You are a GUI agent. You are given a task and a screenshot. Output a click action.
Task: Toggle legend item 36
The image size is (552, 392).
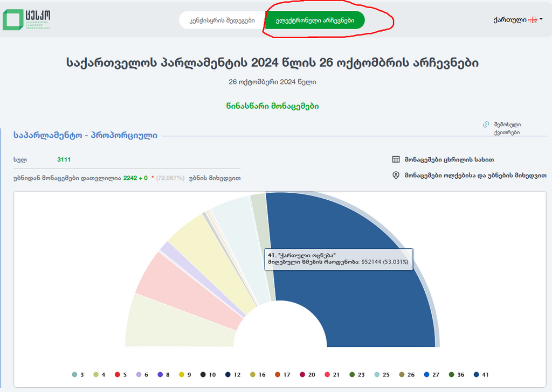pyautogui.click(x=457, y=374)
